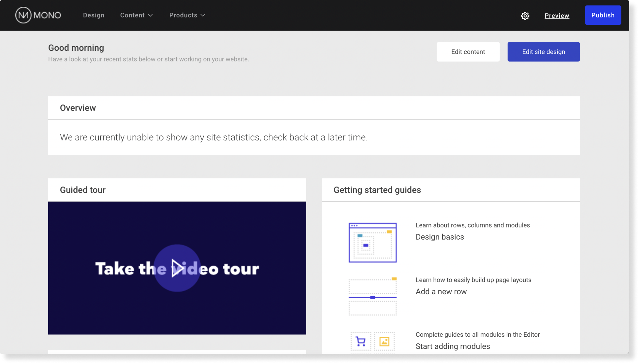Click the settings gear icon
This screenshot has height=364, width=639.
(x=525, y=15)
